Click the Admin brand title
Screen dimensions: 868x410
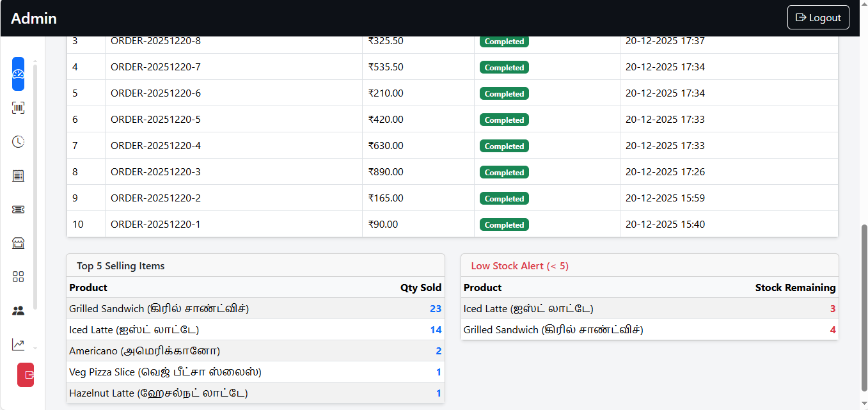tap(34, 19)
